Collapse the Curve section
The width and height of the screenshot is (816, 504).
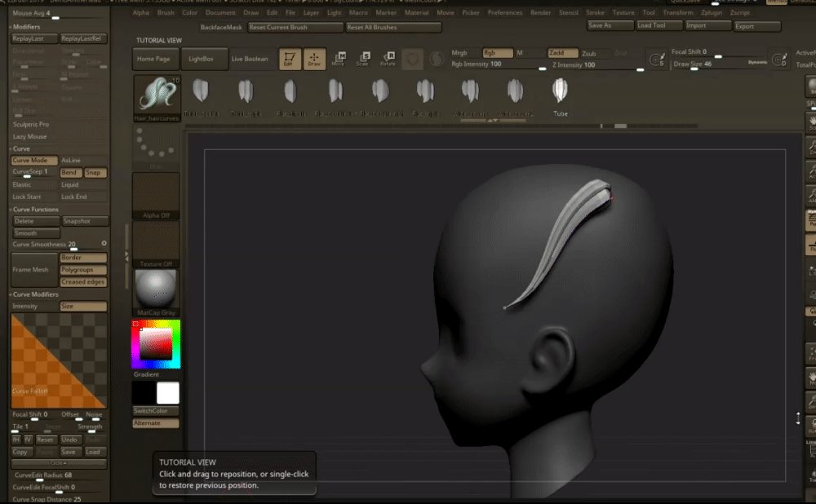coord(21,148)
